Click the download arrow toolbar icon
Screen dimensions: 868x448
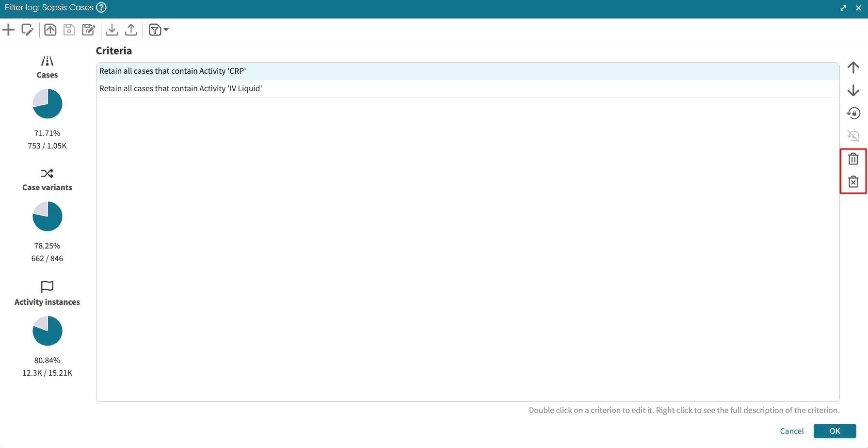pos(112,30)
